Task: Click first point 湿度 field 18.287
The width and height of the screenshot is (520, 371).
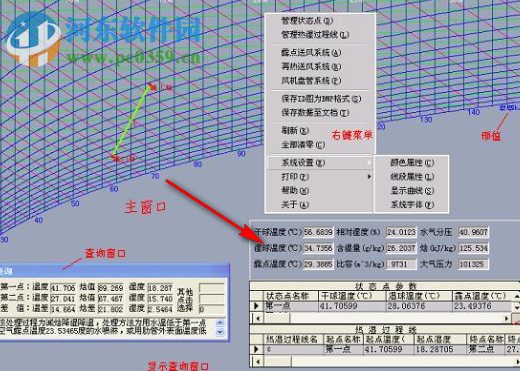Action: (x=160, y=288)
